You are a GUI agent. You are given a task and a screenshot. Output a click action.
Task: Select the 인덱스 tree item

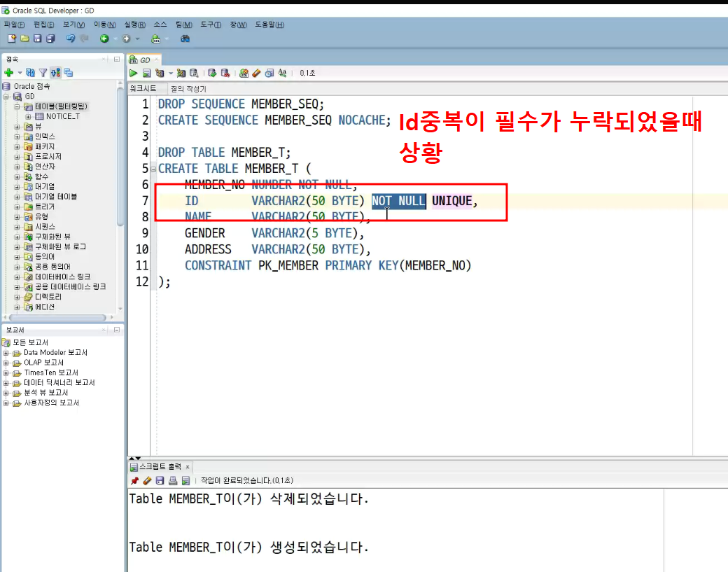click(x=45, y=137)
